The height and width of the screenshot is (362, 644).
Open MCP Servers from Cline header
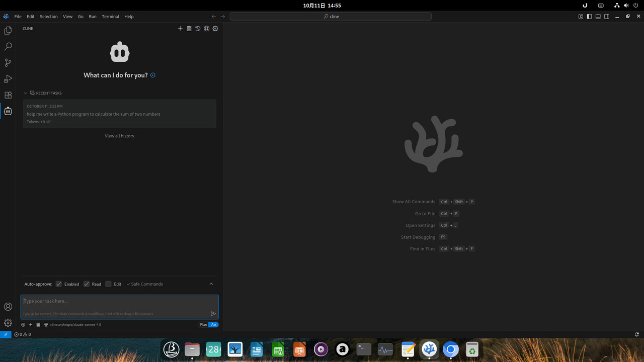[x=189, y=29]
